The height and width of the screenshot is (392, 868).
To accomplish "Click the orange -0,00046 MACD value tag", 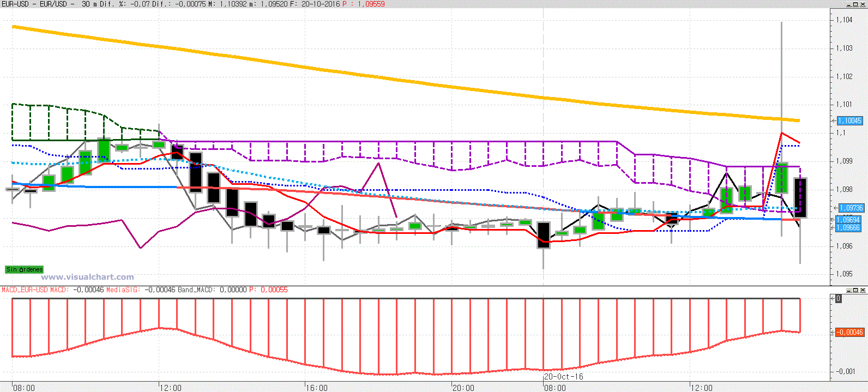I will tap(850, 332).
